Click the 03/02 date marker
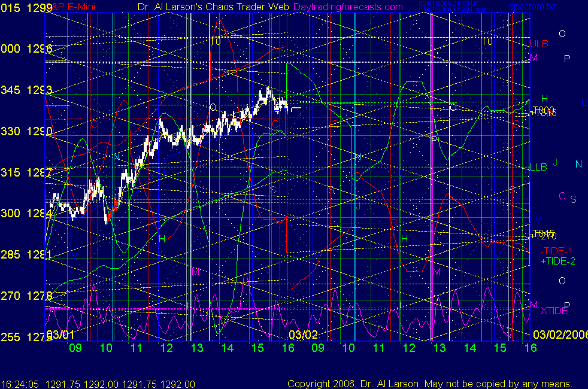The image size is (588, 389). click(304, 335)
